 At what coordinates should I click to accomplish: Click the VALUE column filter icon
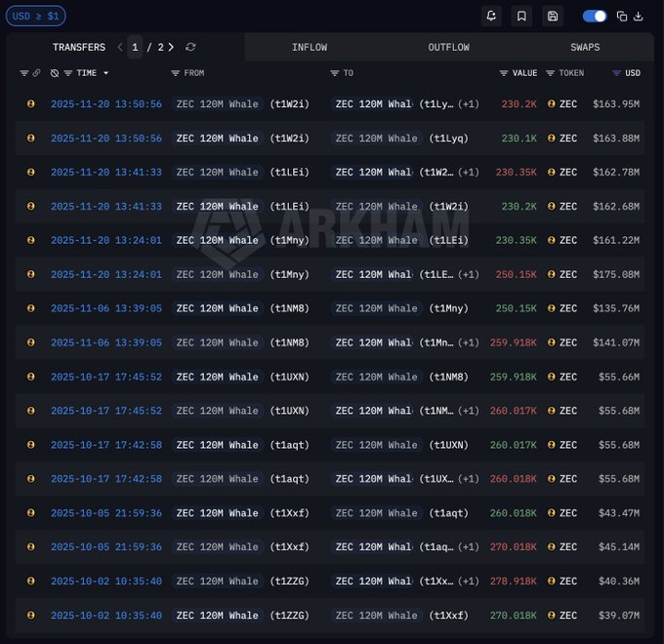(x=504, y=73)
